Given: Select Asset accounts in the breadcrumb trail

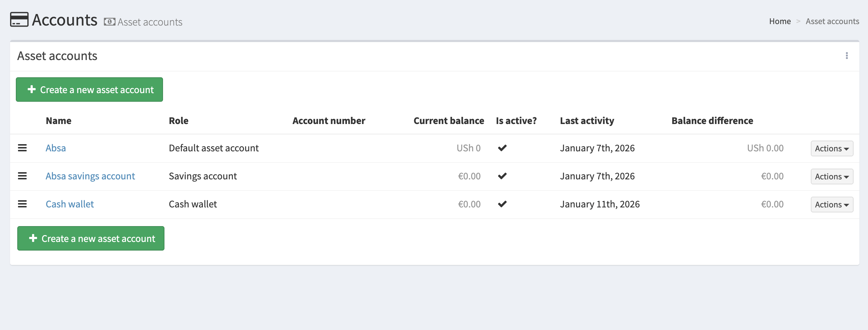Looking at the screenshot, I should [832, 21].
